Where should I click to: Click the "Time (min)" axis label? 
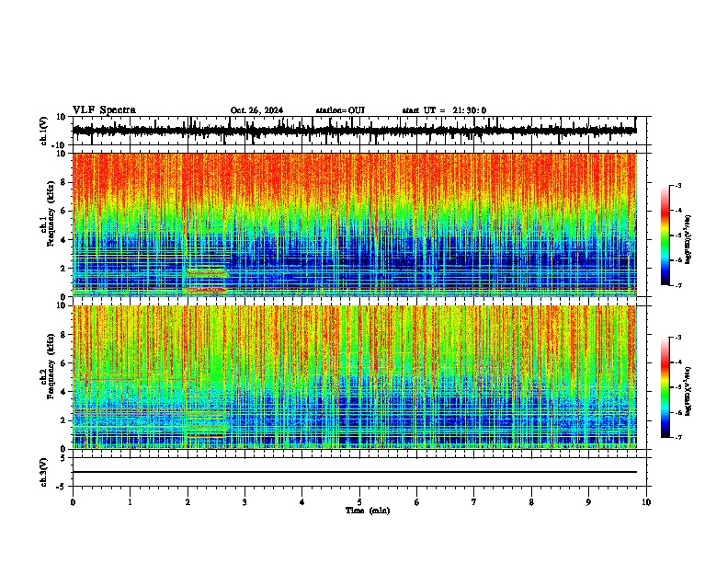[x=368, y=511]
